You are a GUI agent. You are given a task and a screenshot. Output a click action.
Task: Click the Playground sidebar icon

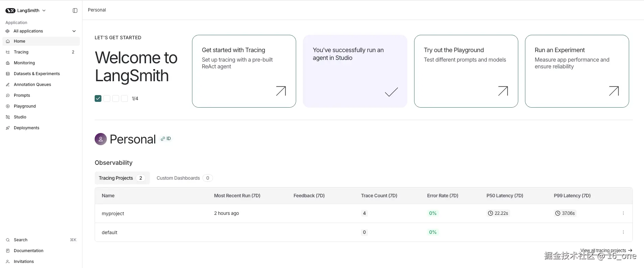pyautogui.click(x=7, y=106)
